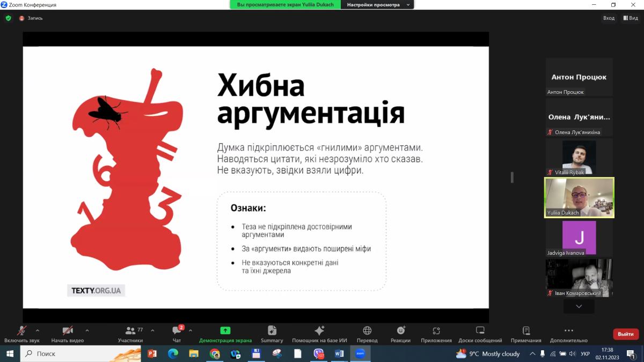Open audio options arrow next to microphone
This screenshot has width=644, height=362.
[38, 330]
